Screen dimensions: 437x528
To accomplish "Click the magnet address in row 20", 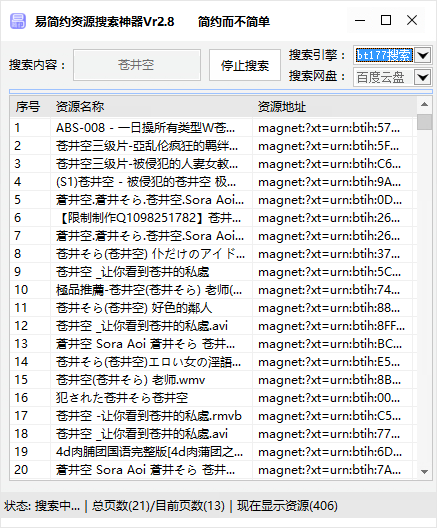I will pos(330,470).
